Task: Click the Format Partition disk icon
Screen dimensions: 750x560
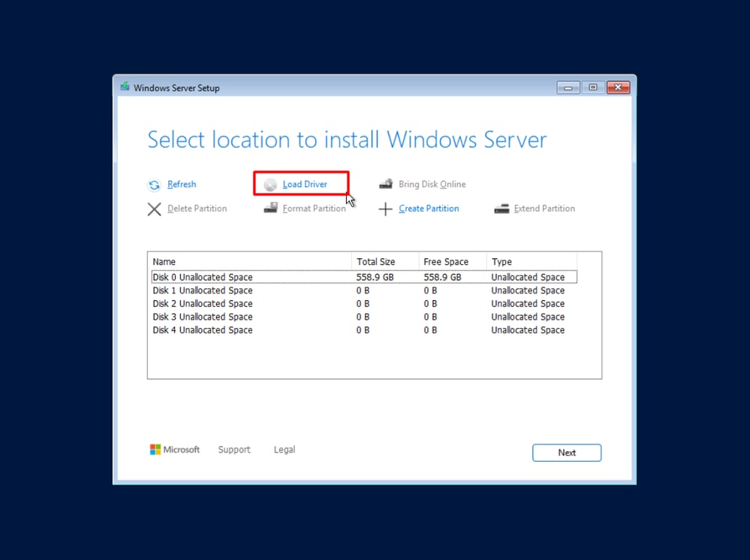Action: pos(270,209)
